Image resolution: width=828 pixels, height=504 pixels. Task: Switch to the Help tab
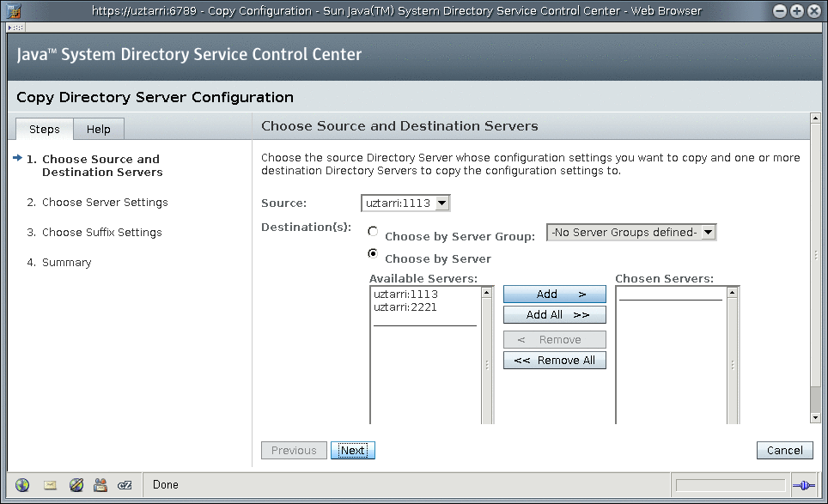[x=99, y=130]
